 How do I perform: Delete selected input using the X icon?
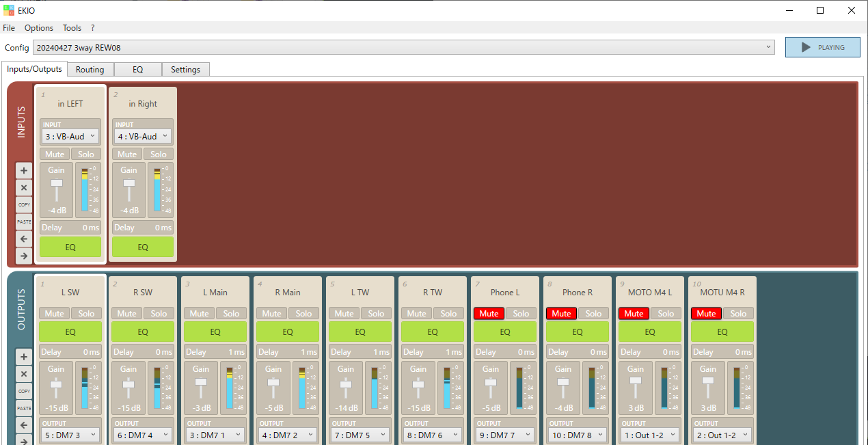tap(24, 188)
